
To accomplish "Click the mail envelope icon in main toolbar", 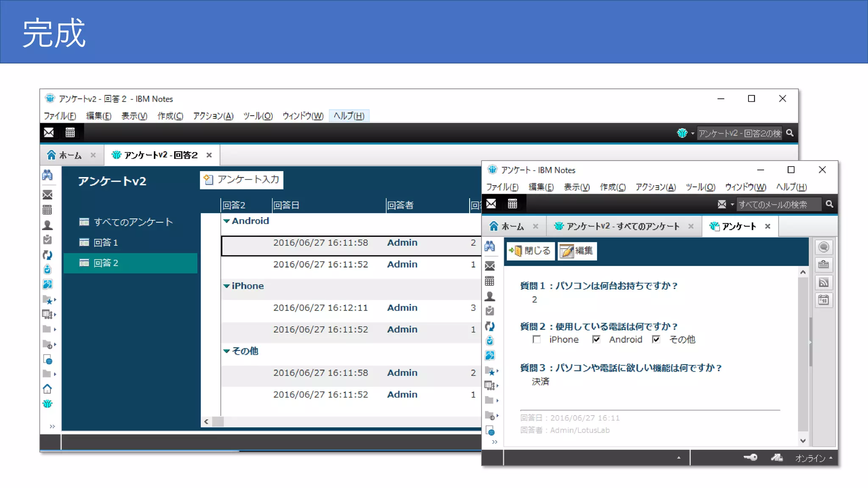I will (x=49, y=133).
